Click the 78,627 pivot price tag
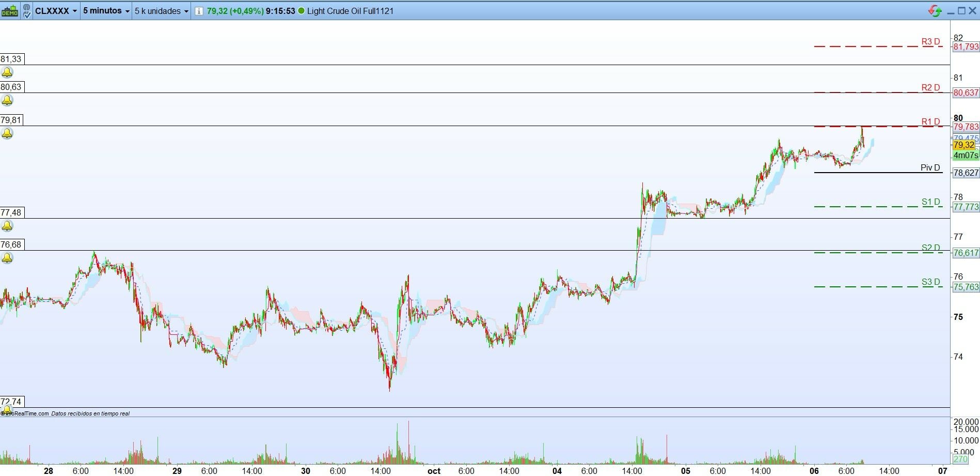Viewport: 980px width, 476px height. tap(966, 173)
